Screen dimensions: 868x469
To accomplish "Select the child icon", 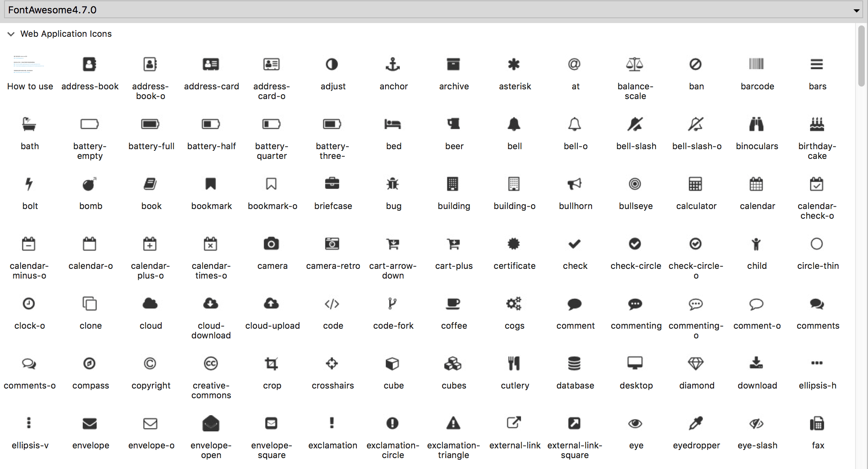I will (756, 244).
